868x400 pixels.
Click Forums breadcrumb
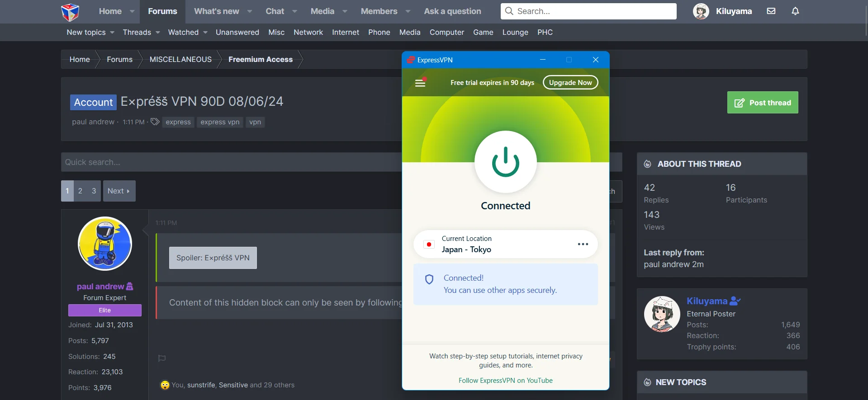pyautogui.click(x=119, y=59)
